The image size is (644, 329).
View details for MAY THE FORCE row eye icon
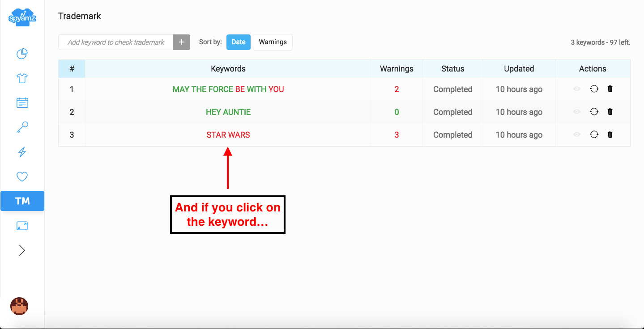577,89
